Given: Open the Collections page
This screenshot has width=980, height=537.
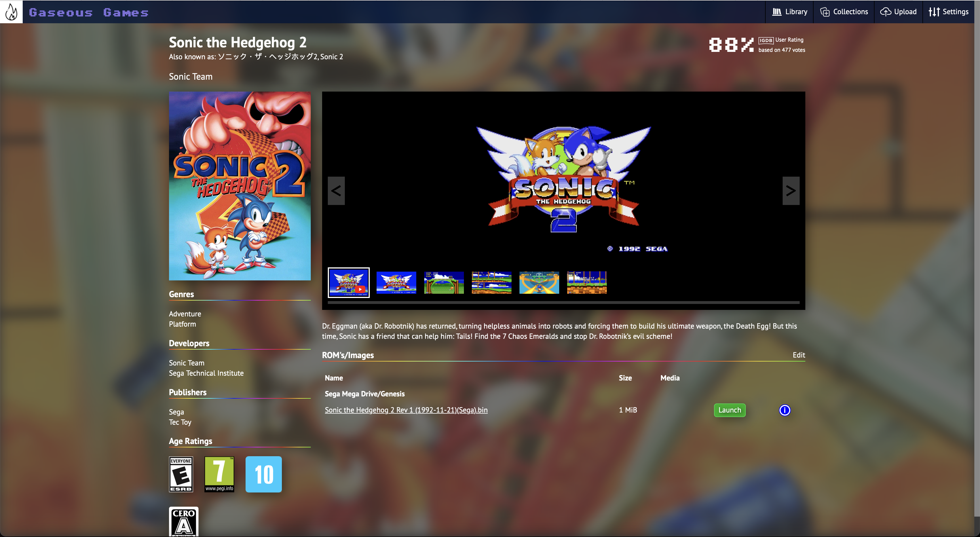Looking at the screenshot, I should [844, 12].
